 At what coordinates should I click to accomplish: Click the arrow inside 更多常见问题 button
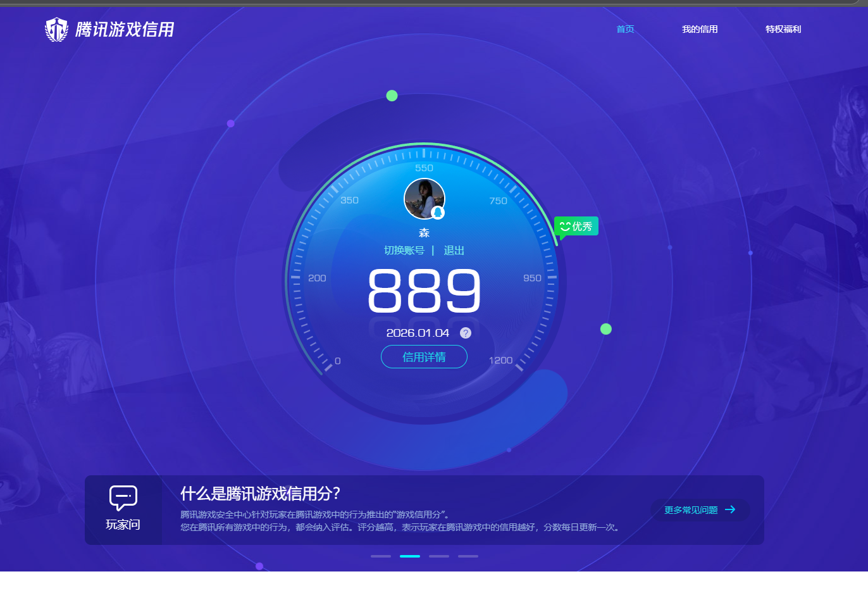point(731,509)
